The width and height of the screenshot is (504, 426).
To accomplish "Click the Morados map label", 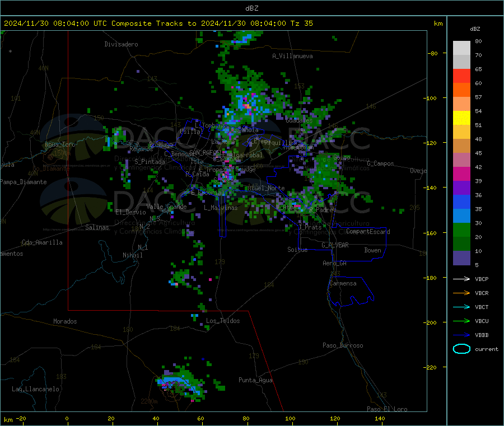I will (65, 321).
